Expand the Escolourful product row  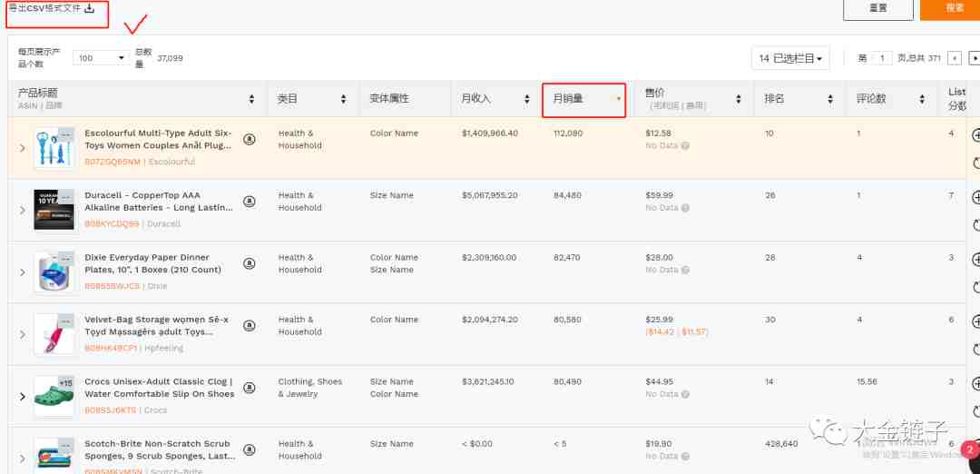[23, 148]
